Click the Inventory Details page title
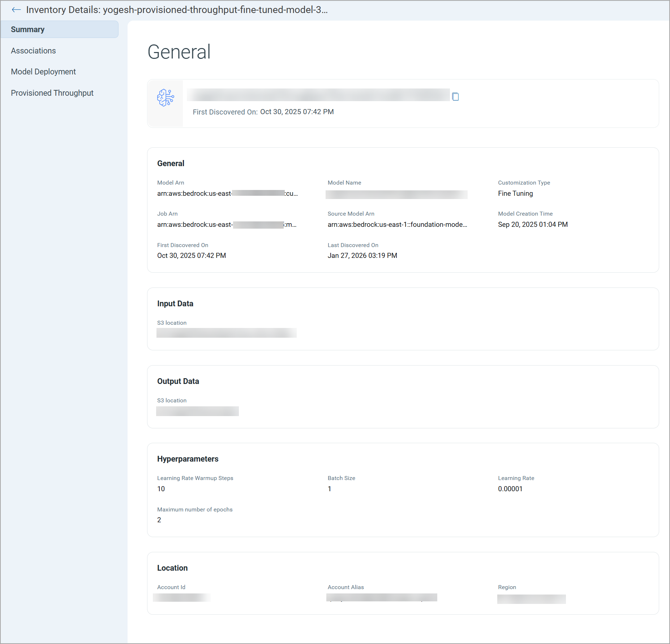This screenshot has width=670, height=644. 177,10
